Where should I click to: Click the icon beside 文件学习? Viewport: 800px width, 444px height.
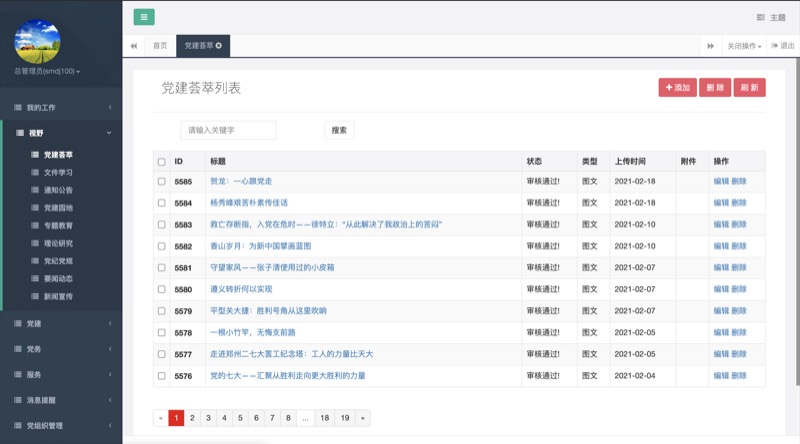click(35, 172)
